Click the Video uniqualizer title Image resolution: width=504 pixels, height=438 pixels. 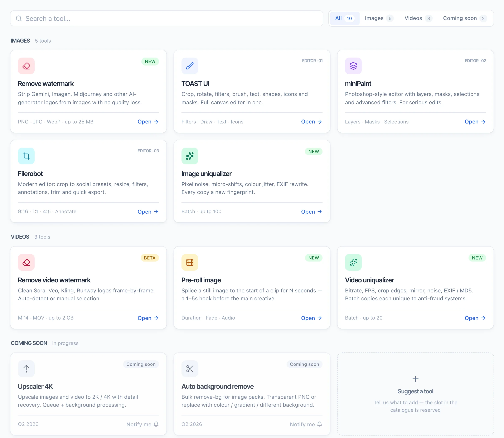pyautogui.click(x=370, y=280)
